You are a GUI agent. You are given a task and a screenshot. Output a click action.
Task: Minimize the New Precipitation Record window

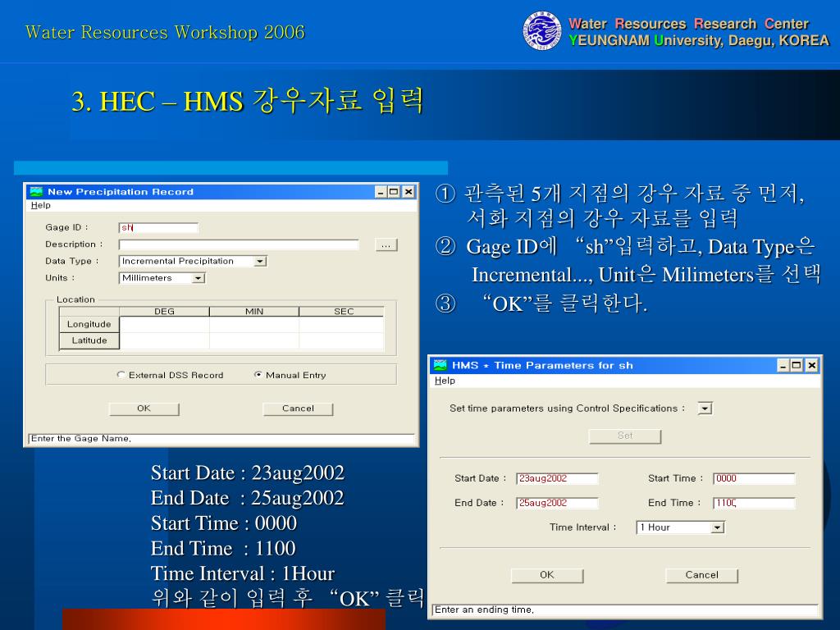tap(381, 192)
